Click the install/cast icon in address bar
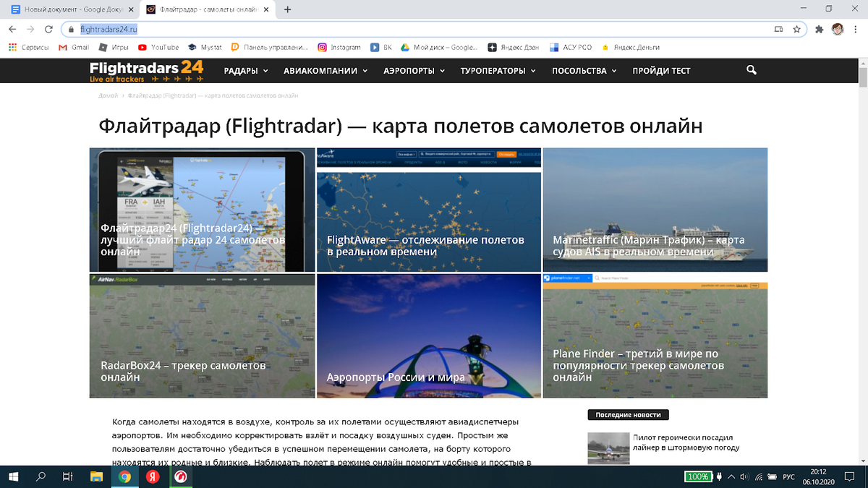 coord(778,30)
